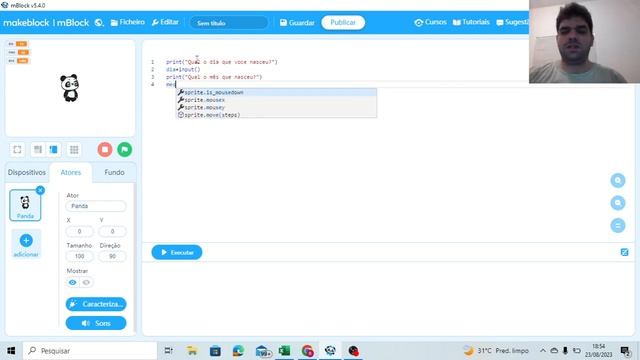Click the X position field

coord(80,231)
